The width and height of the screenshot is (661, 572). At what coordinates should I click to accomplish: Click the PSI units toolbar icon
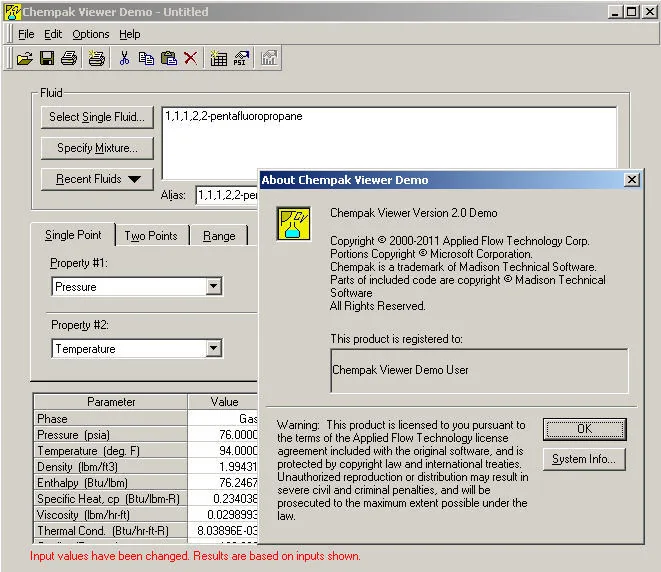(241, 58)
